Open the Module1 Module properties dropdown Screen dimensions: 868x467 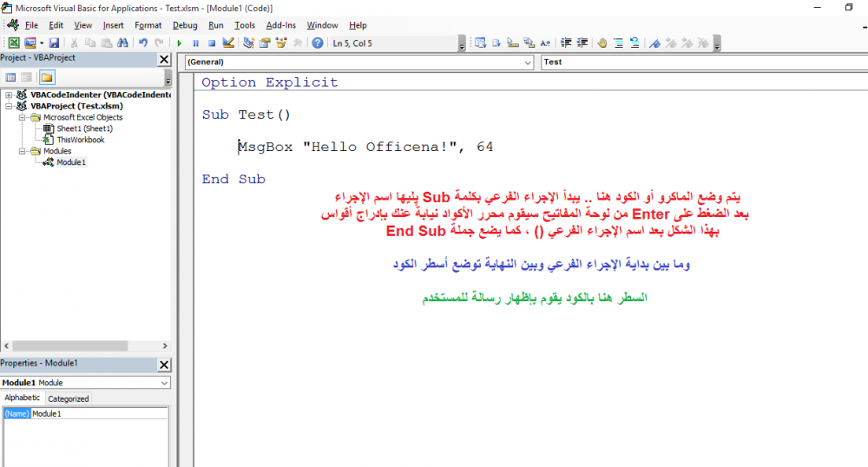pyautogui.click(x=164, y=383)
